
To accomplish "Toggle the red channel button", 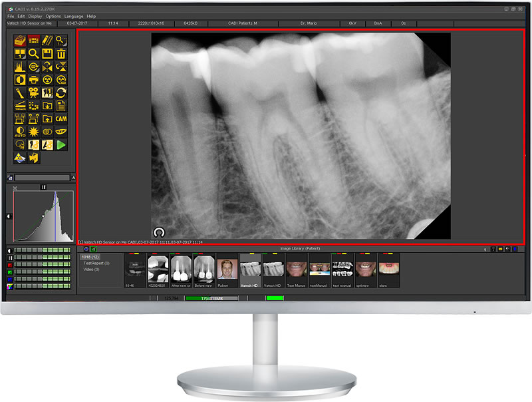I will [9, 265].
